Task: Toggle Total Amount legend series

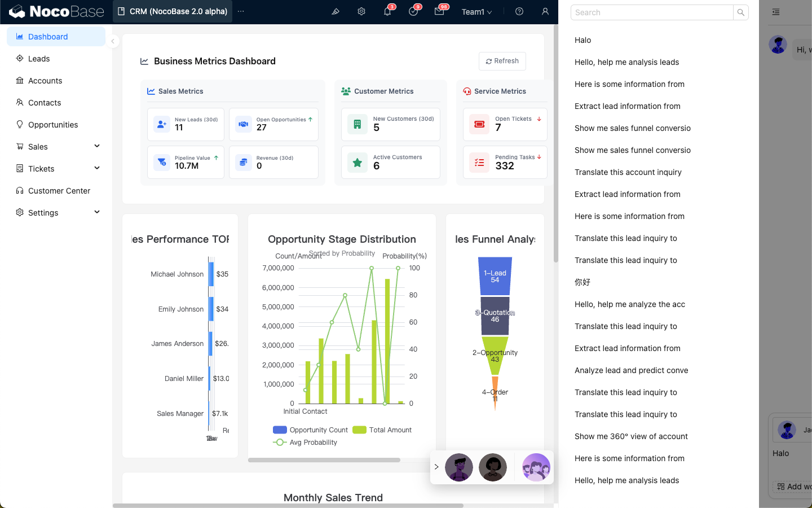Action: (x=382, y=430)
